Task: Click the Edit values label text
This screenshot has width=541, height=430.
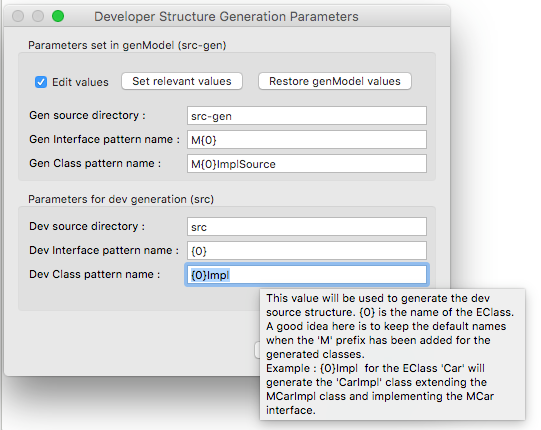Action: pyautogui.click(x=80, y=82)
